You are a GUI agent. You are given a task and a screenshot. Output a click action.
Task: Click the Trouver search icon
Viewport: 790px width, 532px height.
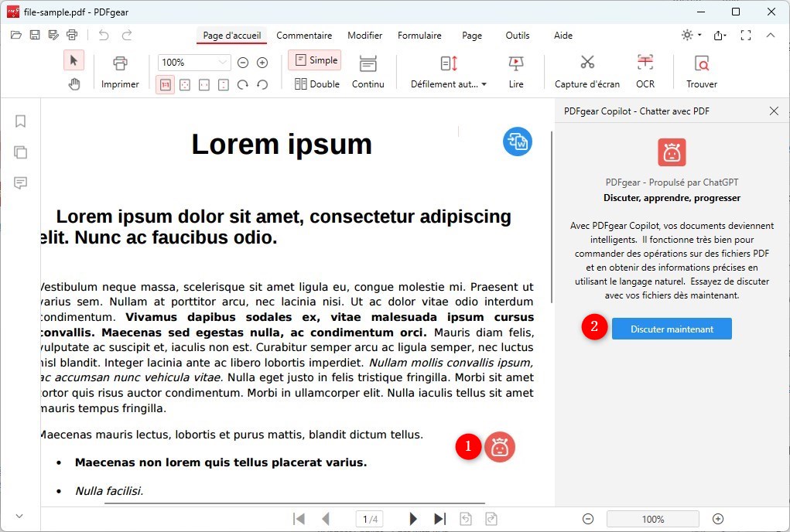pos(701,63)
